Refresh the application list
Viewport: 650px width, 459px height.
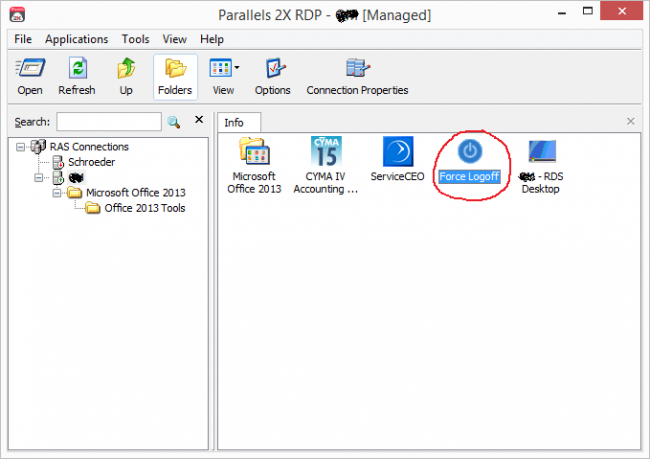pos(77,77)
